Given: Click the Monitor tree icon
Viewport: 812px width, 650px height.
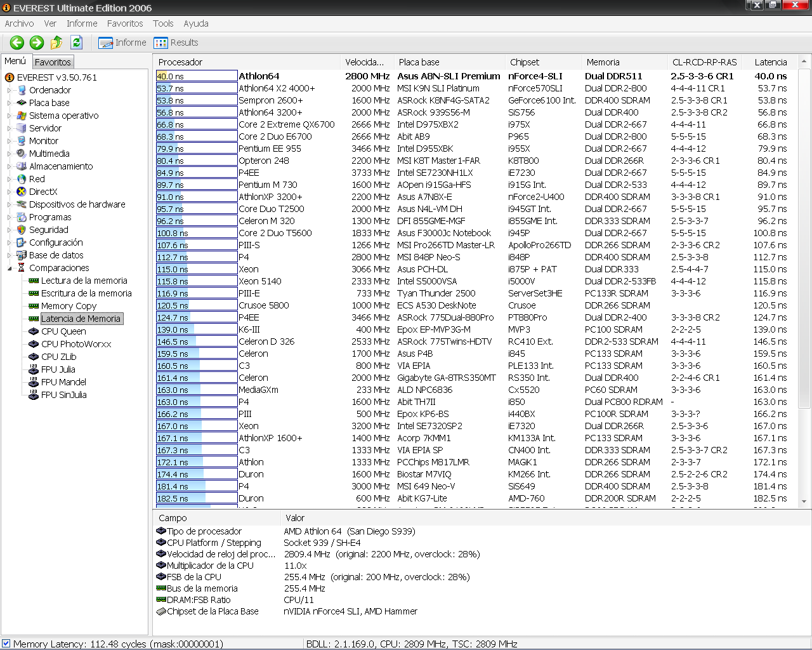Looking at the screenshot, I should point(22,141).
